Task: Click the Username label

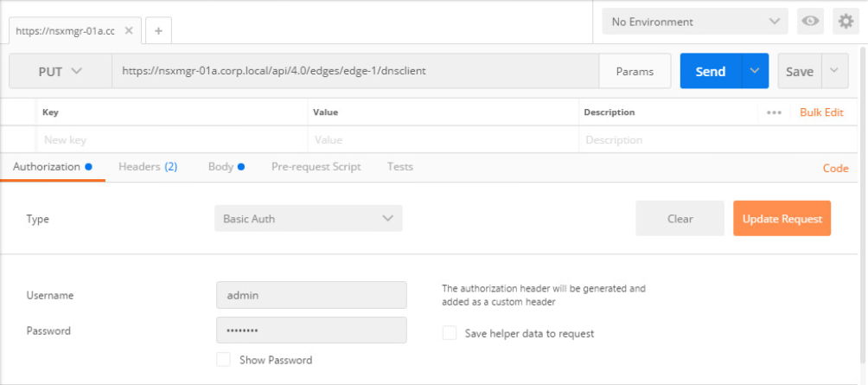Action: click(50, 295)
